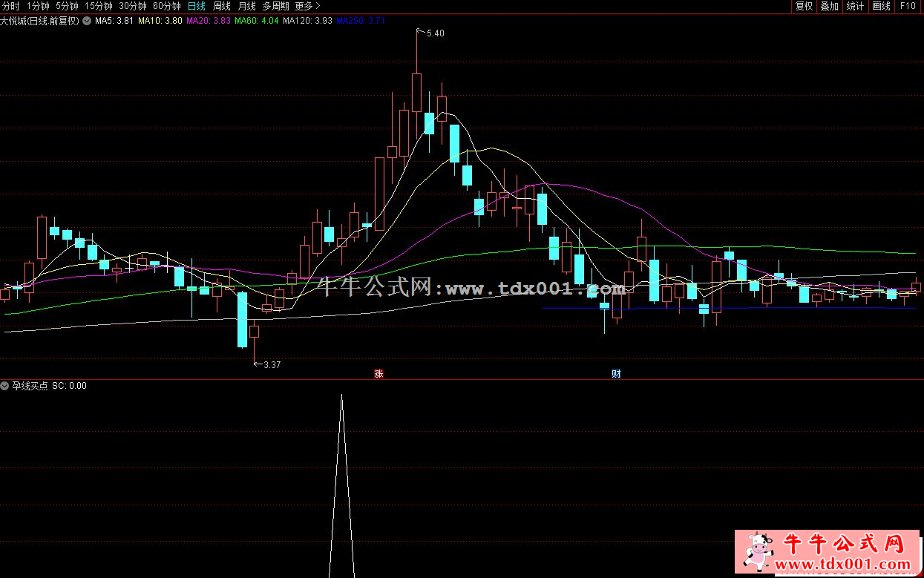Click the 3.37 low price label
The height and width of the screenshot is (578, 924).
point(272,364)
